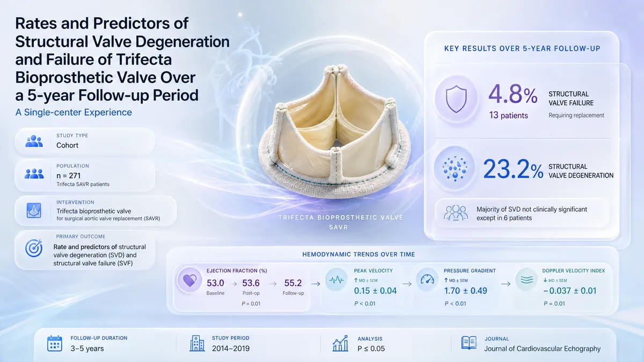
Task: Click the shield icon beside 4.8%
Action: (x=457, y=100)
